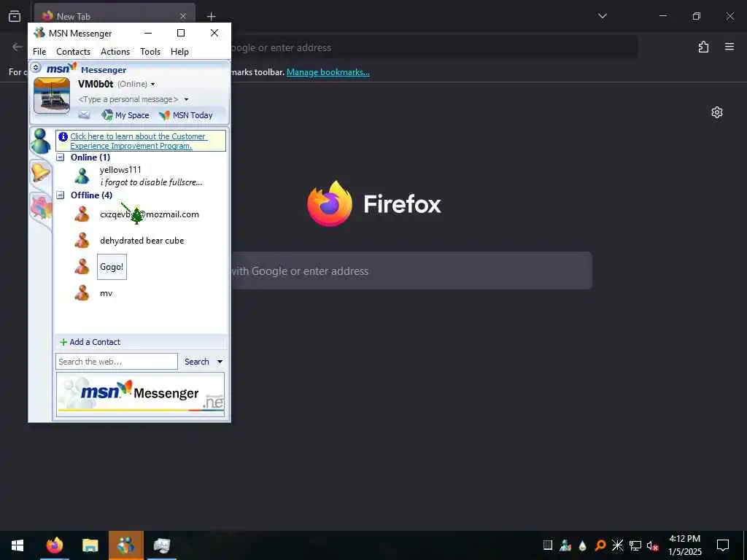The image size is (747, 560).
Task: Collapse the MSN Messenger header panel
Action: pos(36,68)
